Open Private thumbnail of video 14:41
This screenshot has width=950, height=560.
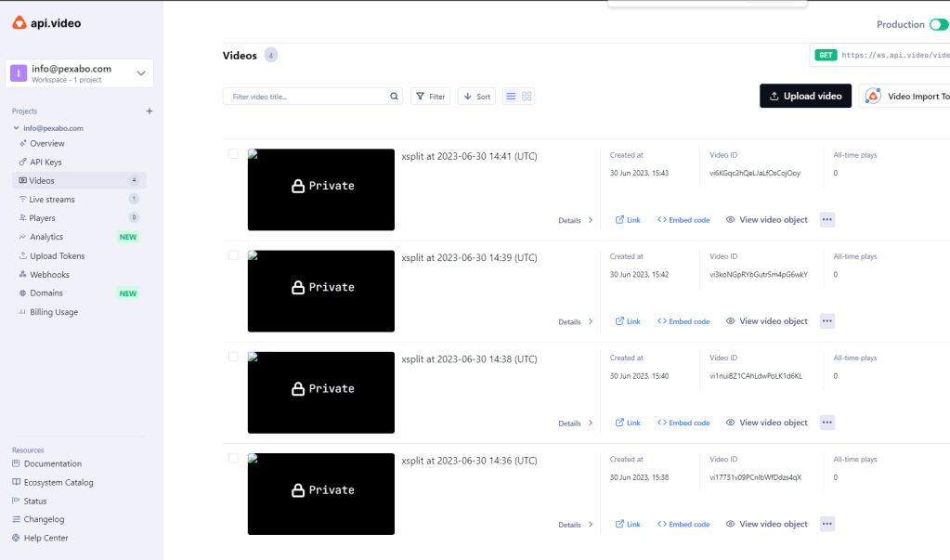coord(321,189)
